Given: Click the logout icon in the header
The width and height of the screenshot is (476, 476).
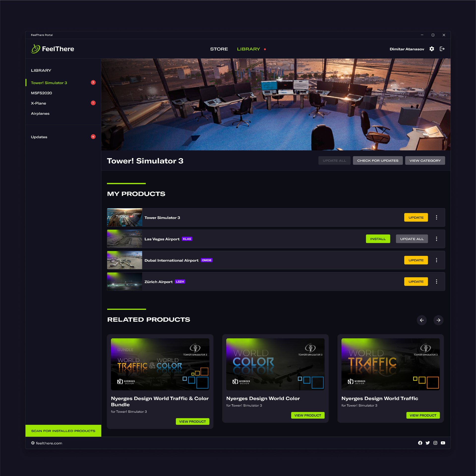Looking at the screenshot, I should tap(442, 49).
